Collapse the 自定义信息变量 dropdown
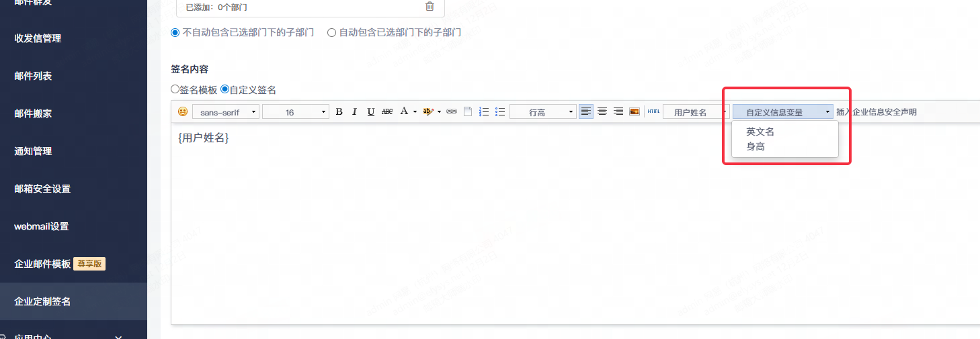 (783, 112)
